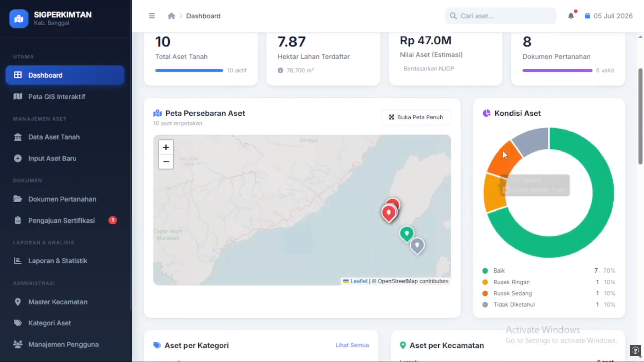This screenshot has width=644, height=362.
Task: Click the Master Kecamatan pin icon
Action: [x=18, y=302]
